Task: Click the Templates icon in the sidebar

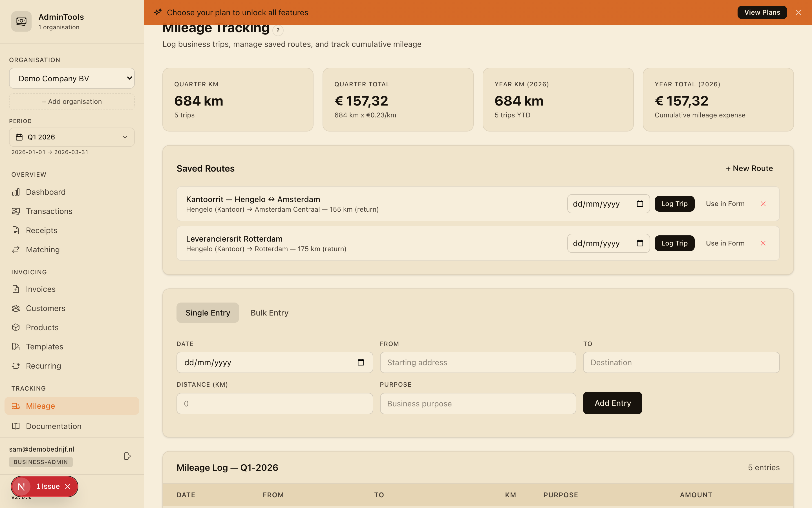Action: click(x=16, y=346)
